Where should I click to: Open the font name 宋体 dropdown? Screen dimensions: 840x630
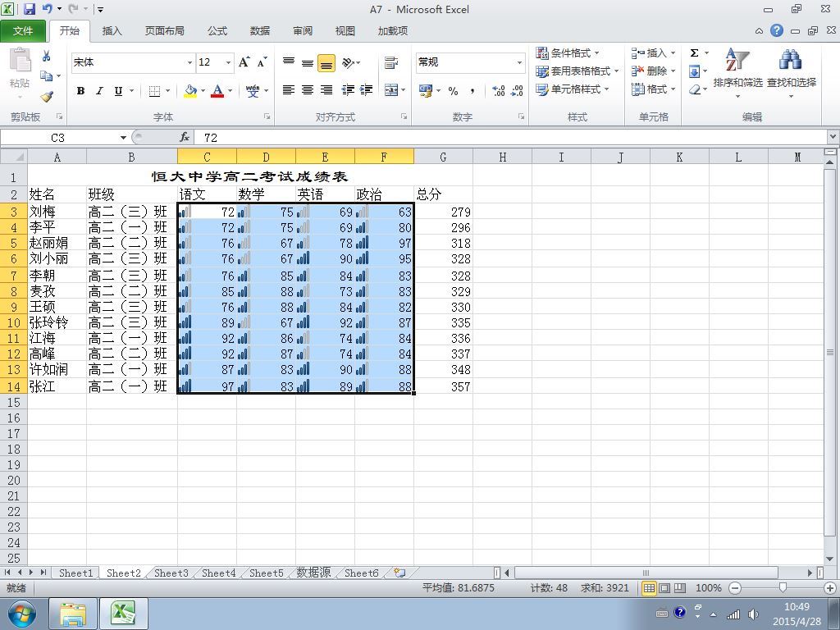point(189,62)
